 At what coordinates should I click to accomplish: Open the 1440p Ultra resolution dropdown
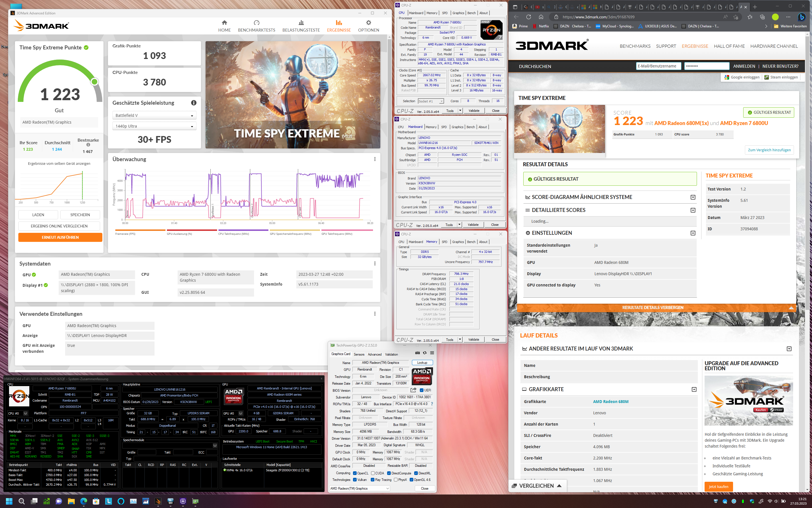coord(154,126)
